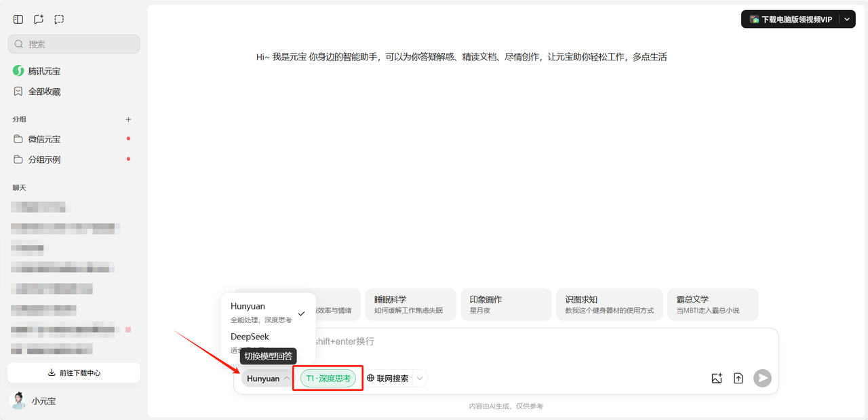This screenshot has height=420, width=868.
Task: Click the file upload icon in the input box
Action: pos(738,379)
